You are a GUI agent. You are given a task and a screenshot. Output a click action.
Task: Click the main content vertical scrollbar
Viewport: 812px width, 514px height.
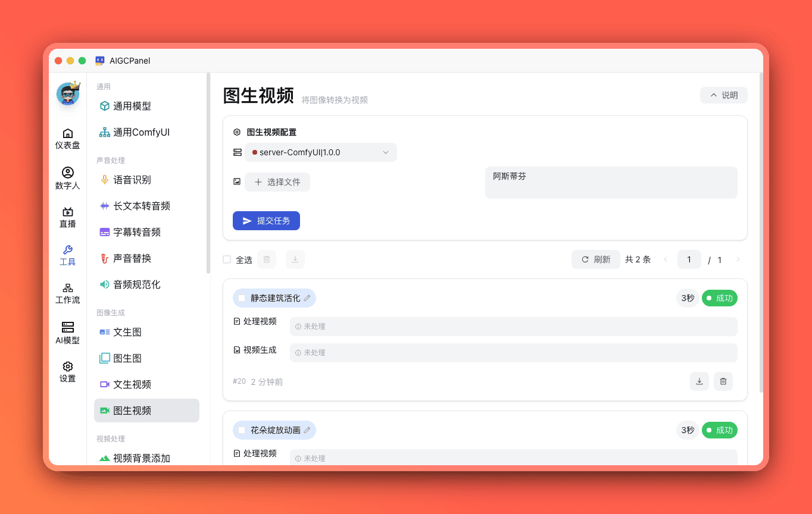pyautogui.click(x=761, y=232)
